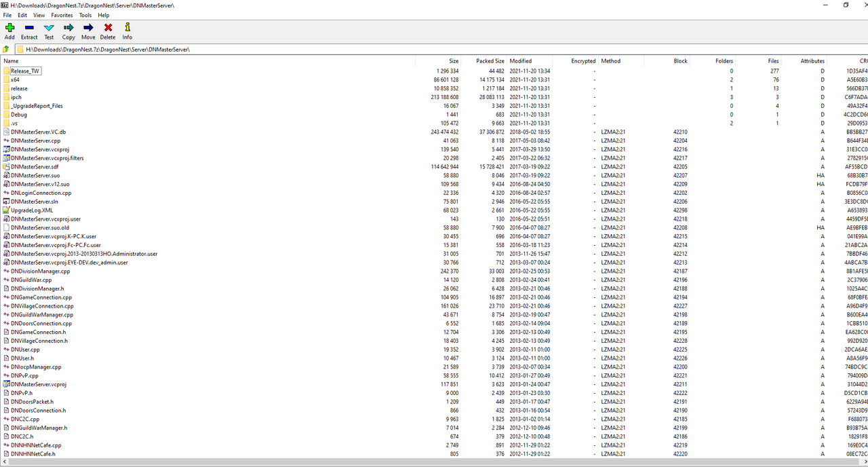Select DNMasterServer.sdf file icon
Image resolution: width=868 pixels, height=467 pixels.
click(6, 166)
